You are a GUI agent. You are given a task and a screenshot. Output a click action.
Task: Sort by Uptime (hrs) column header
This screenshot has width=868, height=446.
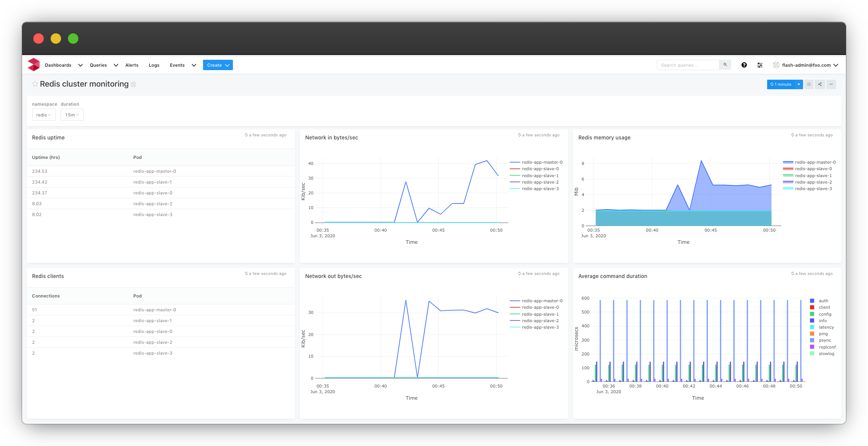click(x=46, y=158)
